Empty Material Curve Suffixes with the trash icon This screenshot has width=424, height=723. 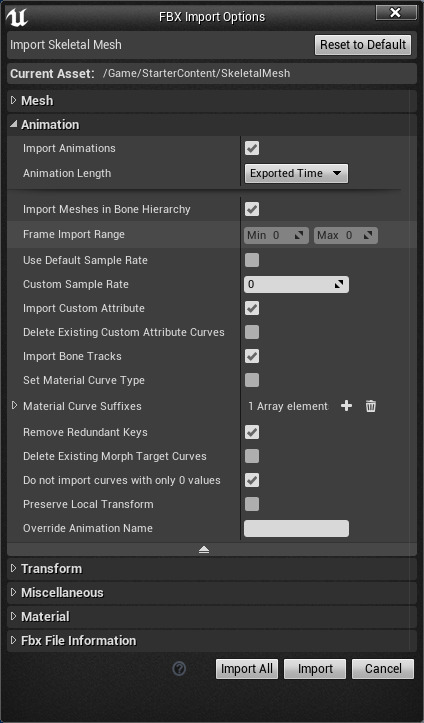(x=371, y=406)
